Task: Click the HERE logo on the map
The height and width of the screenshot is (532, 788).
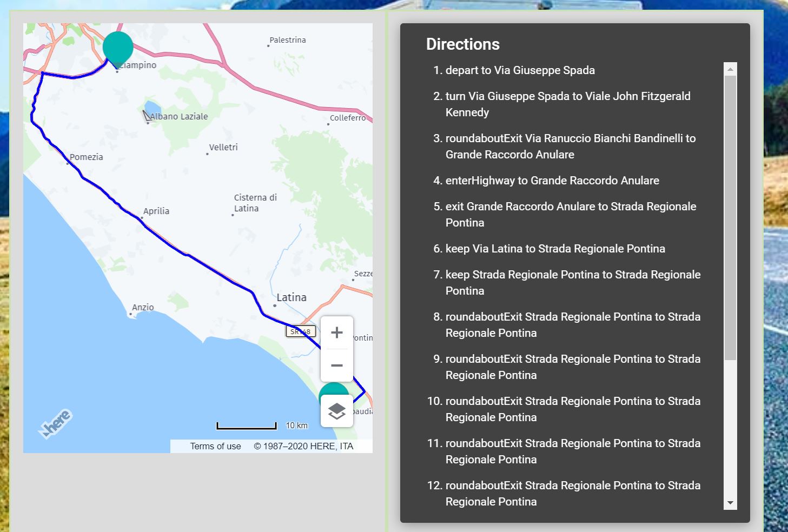Action: [x=56, y=424]
